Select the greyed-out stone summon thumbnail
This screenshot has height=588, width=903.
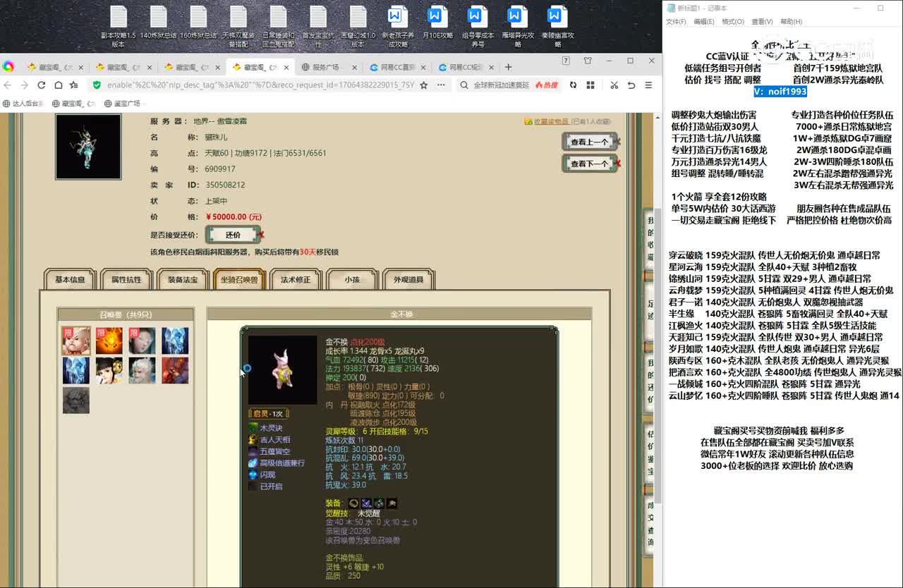click(x=76, y=400)
